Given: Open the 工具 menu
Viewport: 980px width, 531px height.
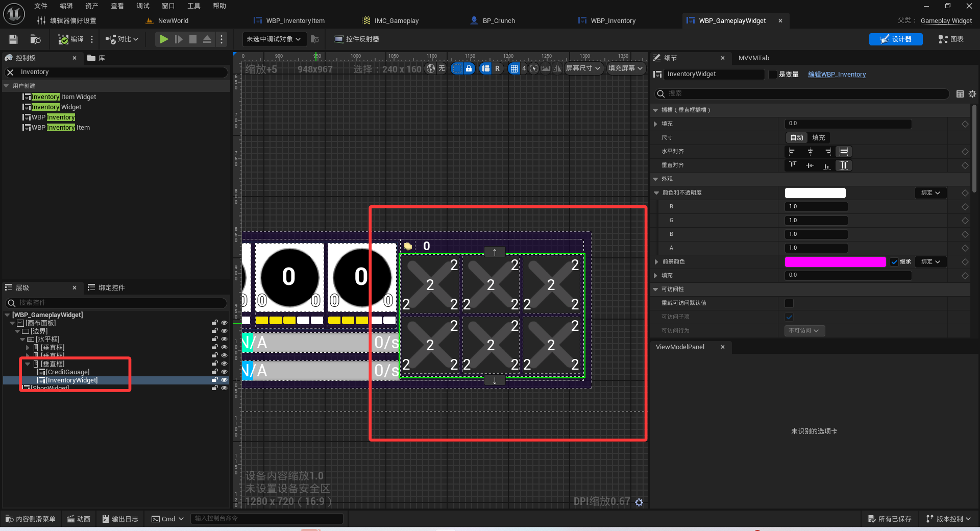Looking at the screenshot, I should (x=194, y=6).
